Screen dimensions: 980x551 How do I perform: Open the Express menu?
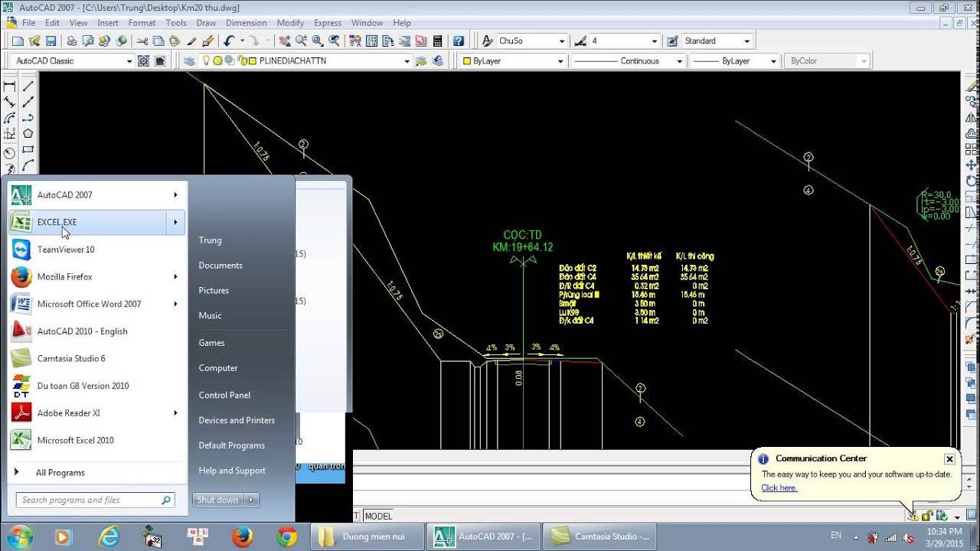[328, 23]
